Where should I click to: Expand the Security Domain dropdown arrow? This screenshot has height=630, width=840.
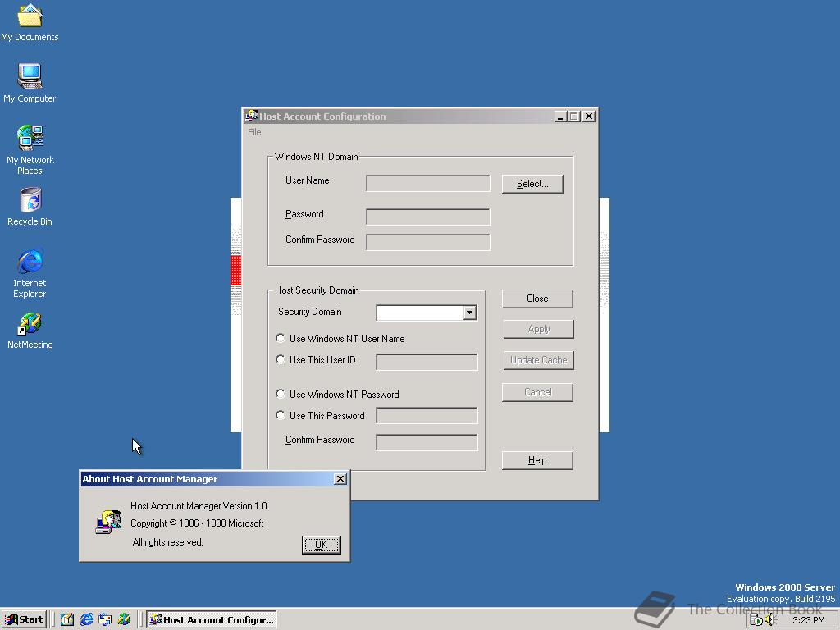click(470, 313)
